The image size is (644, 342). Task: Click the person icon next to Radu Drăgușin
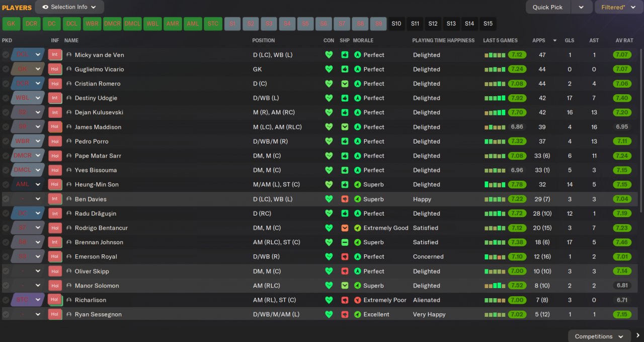(69, 214)
